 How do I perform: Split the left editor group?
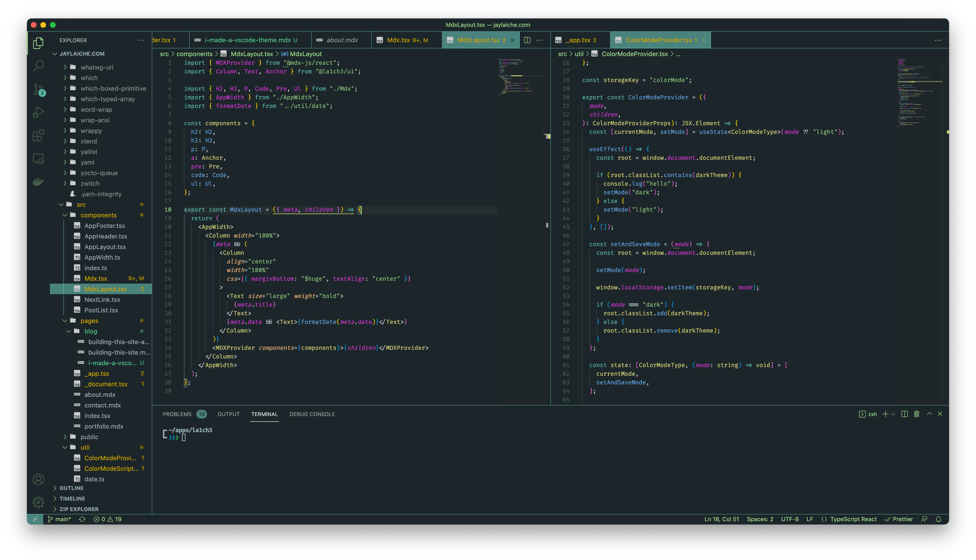pos(527,40)
